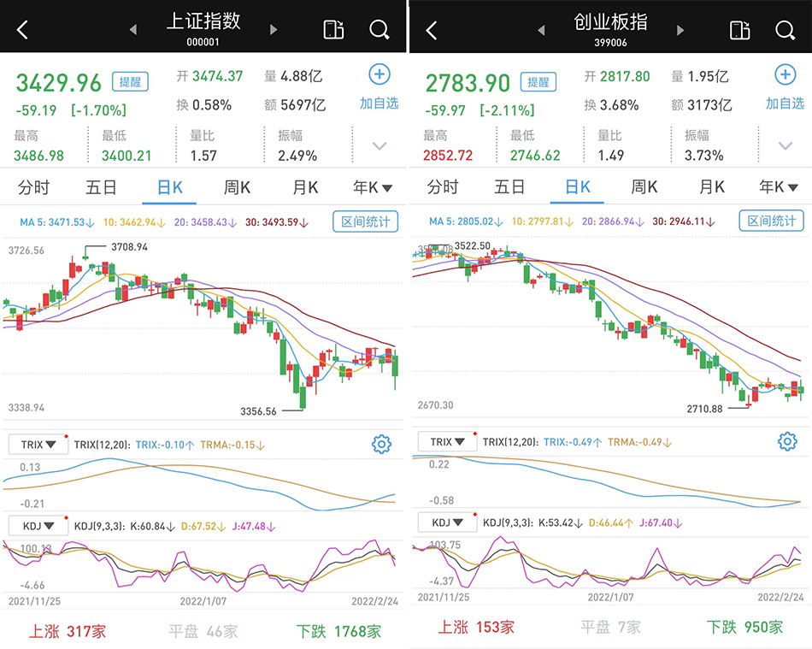Screen dimensions: 812x649
Task: Add 上证指数 to watchlist plus icon
Action: pyautogui.click(x=379, y=75)
